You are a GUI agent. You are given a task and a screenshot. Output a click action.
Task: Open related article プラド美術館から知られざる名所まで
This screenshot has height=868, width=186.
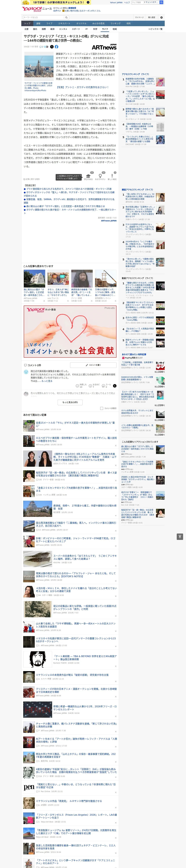tap(69, 189)
